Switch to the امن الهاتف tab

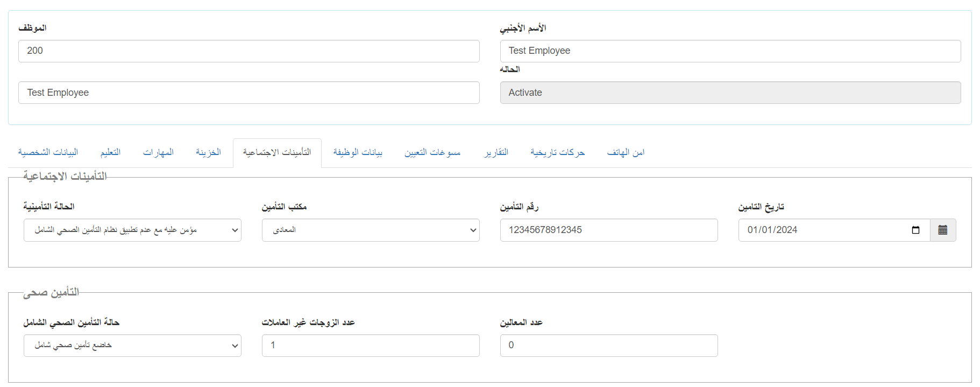pyautogui.click(x=626, y=153)
